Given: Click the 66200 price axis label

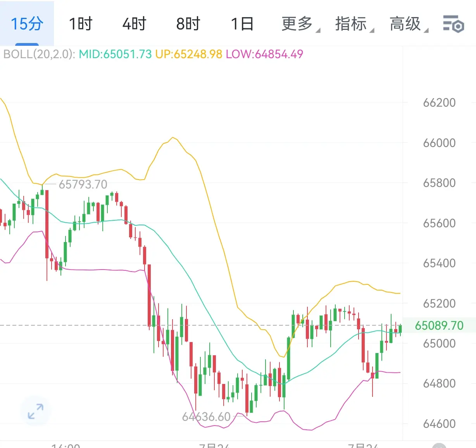Looking at the screenshot, I should tap(439, 103).
